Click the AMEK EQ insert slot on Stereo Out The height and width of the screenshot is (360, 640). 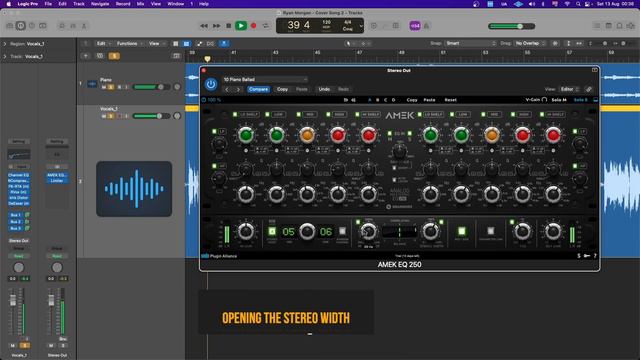click(x=57, y=175)
